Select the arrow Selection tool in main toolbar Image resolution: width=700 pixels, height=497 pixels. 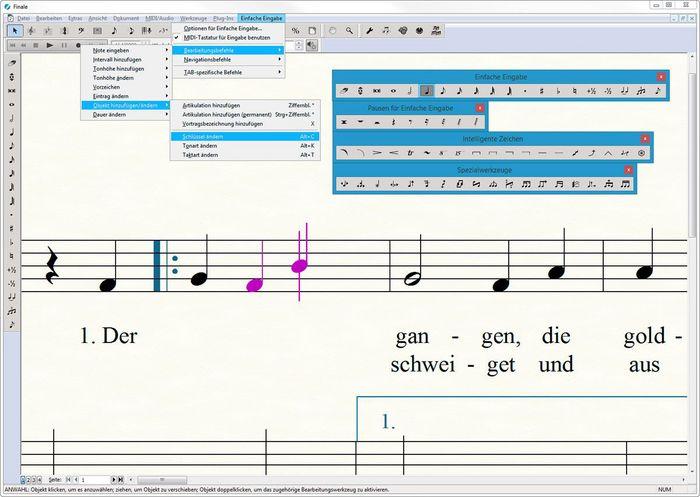(x=15, y=31)
